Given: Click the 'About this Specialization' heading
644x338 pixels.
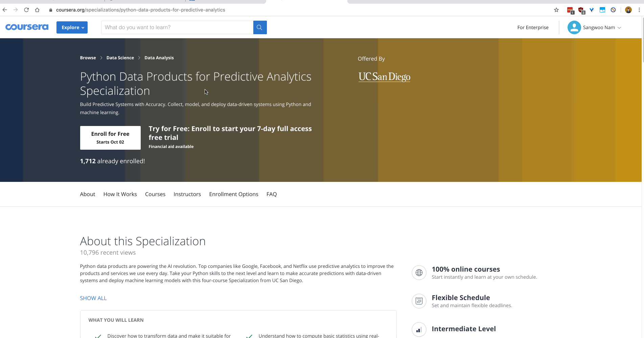Looking at the screenshot, I should click(x=143, y=241).
